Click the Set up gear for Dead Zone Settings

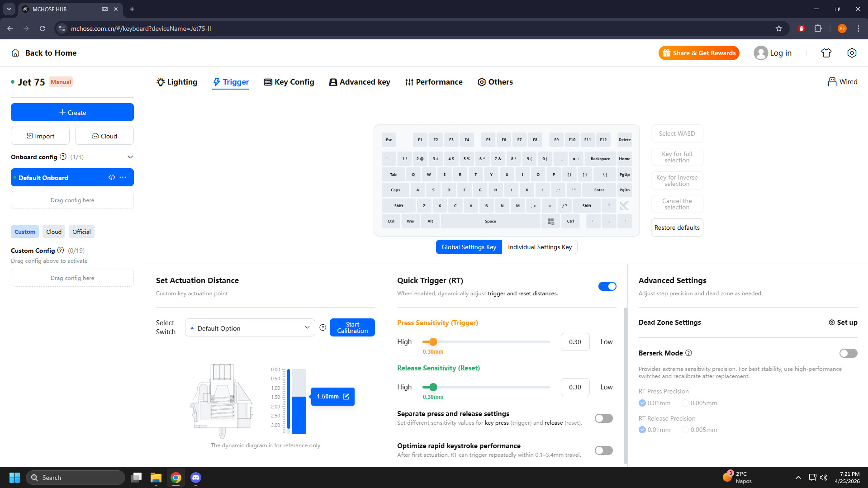(x=843, y=322)
